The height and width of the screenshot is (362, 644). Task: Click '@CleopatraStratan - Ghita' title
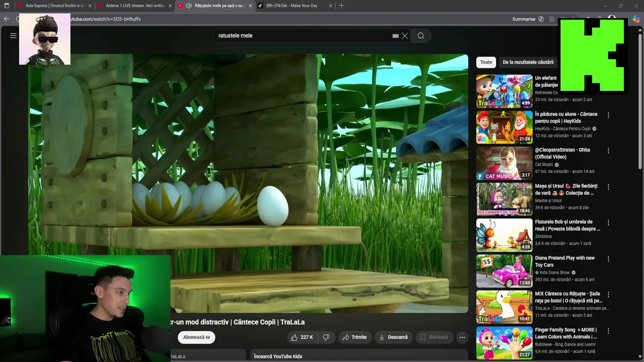coord(562,153)
